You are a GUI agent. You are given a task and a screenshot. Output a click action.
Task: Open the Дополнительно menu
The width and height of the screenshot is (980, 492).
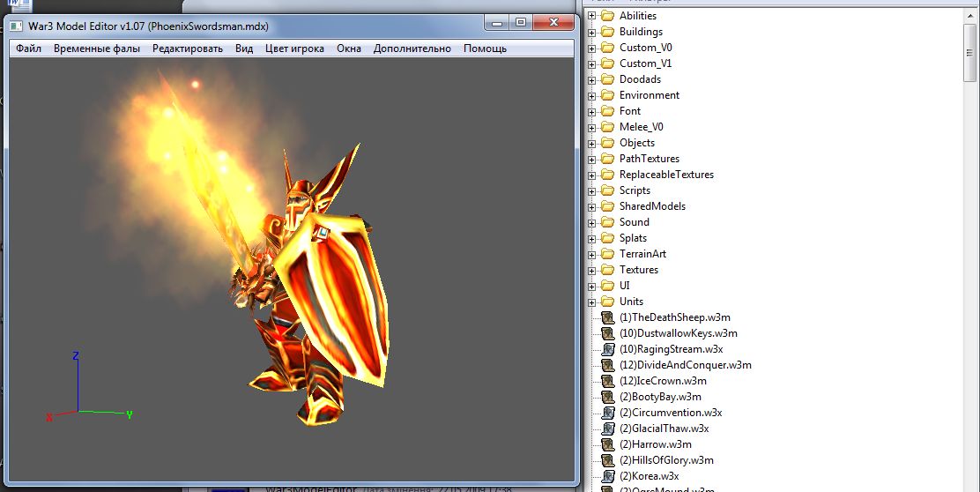[x=412, y=48]
